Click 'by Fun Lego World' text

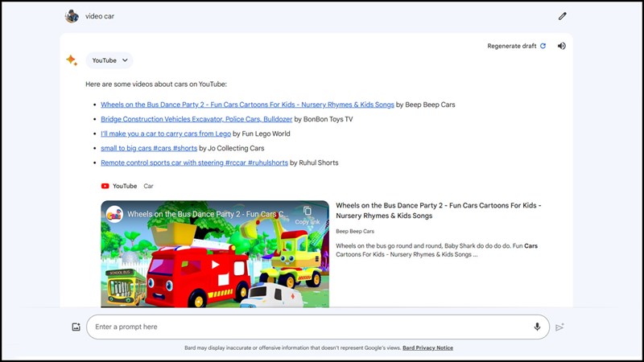(261, 134)
